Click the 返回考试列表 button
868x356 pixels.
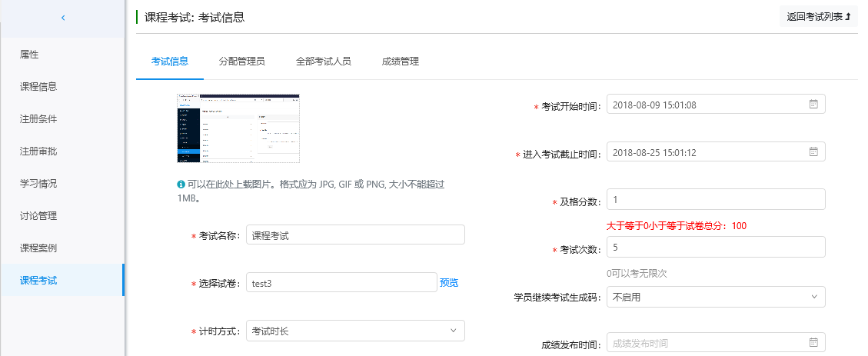818,16
